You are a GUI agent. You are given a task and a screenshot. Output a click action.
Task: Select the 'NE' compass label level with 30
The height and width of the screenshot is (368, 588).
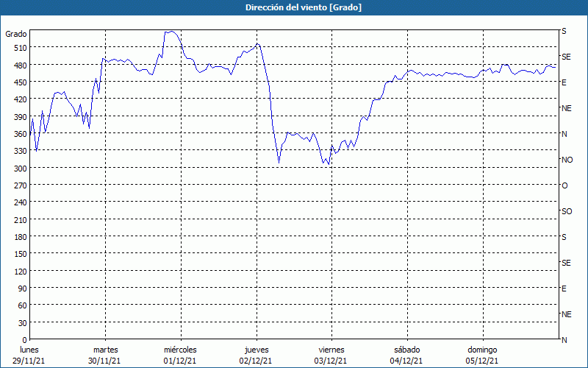tap(567, 314)
